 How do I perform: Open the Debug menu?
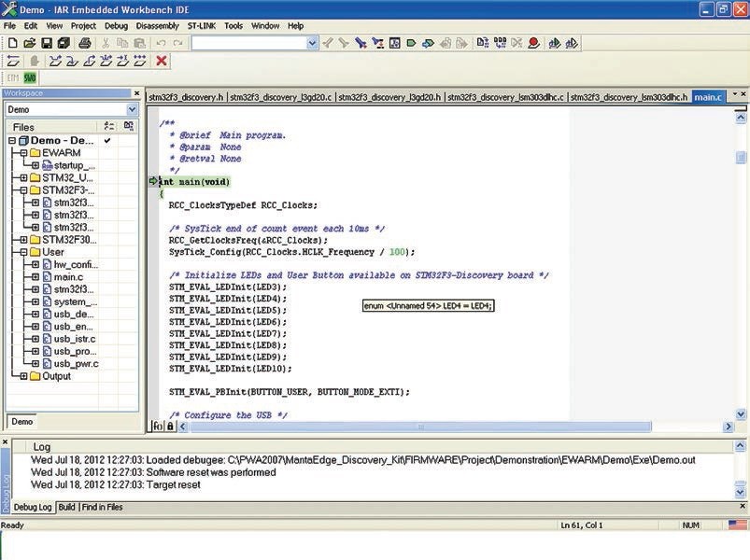[x=116, y=26]
